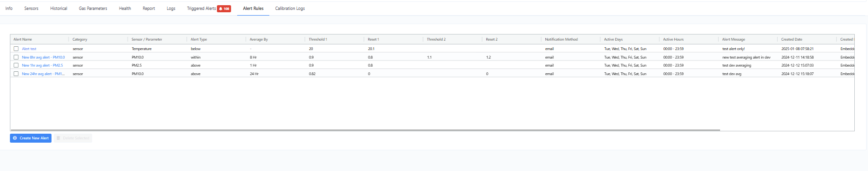Click the table's horizontal scrollbar
Screen dimensions: 868x171
(365, 130)
